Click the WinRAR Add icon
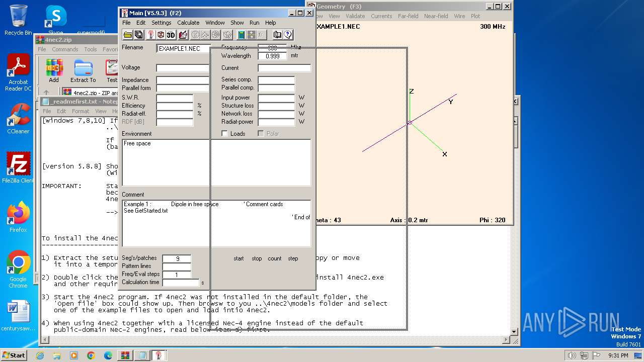 click(54, 71)
